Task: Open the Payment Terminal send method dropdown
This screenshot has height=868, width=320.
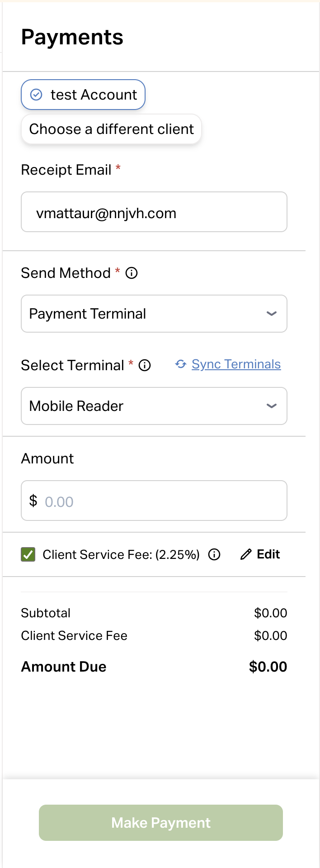Action: click(154, 314)
